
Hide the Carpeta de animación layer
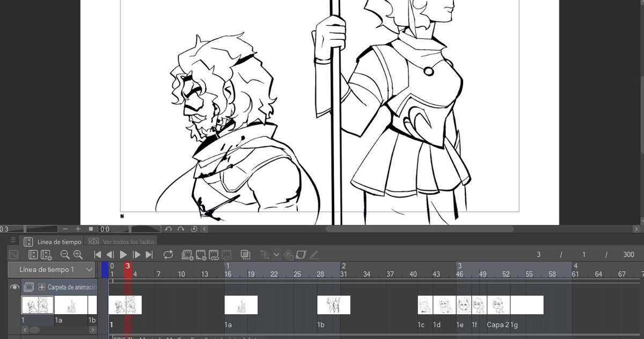[x=14, y=287]
